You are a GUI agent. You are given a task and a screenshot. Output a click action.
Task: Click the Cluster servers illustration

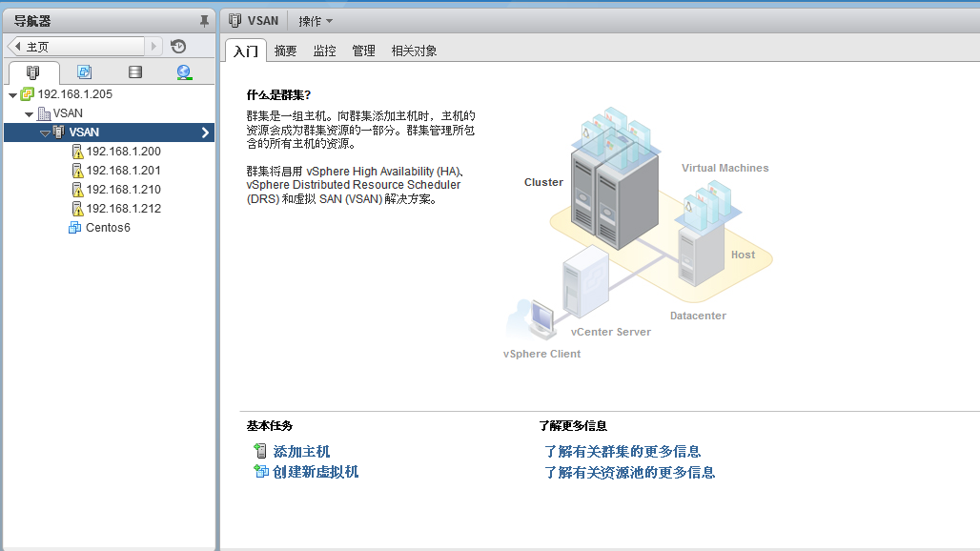tap(614, 180)
